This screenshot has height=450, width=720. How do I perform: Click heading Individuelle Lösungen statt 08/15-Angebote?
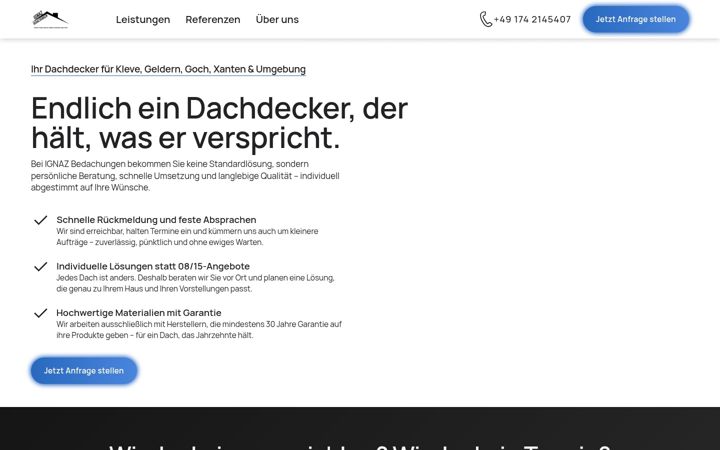pyautogui.click(x=153, y=266)
